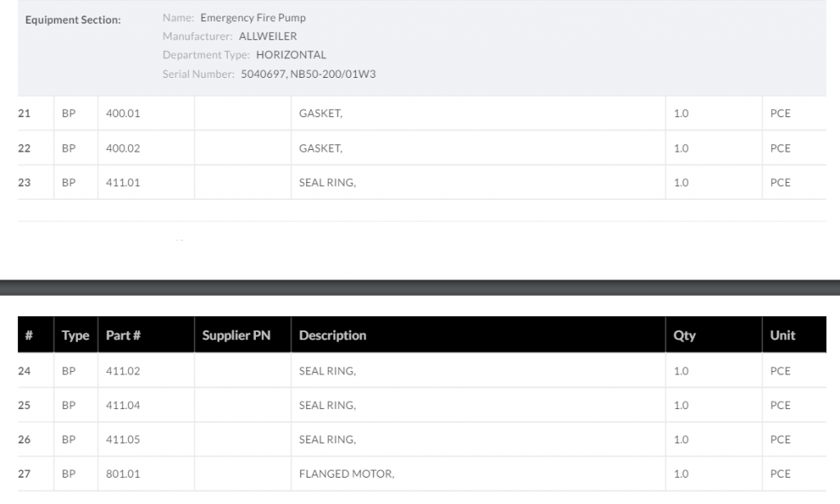Click part number 411.05 cell

[123, 440]
